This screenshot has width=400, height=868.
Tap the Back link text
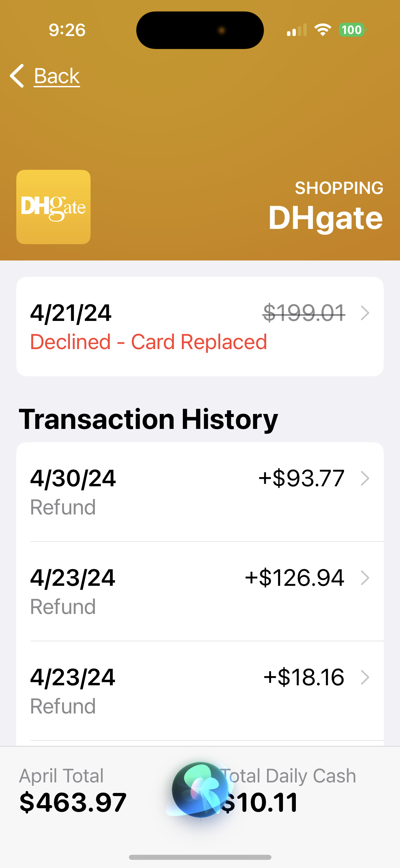(x=57, y=76)
